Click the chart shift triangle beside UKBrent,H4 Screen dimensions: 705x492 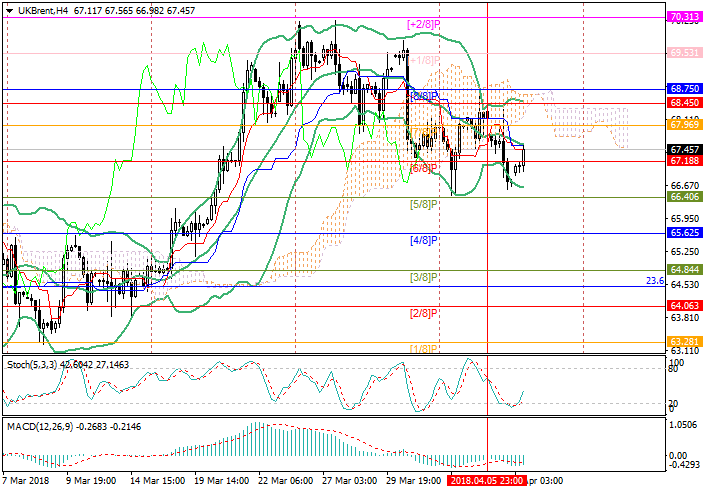(9, 7)
